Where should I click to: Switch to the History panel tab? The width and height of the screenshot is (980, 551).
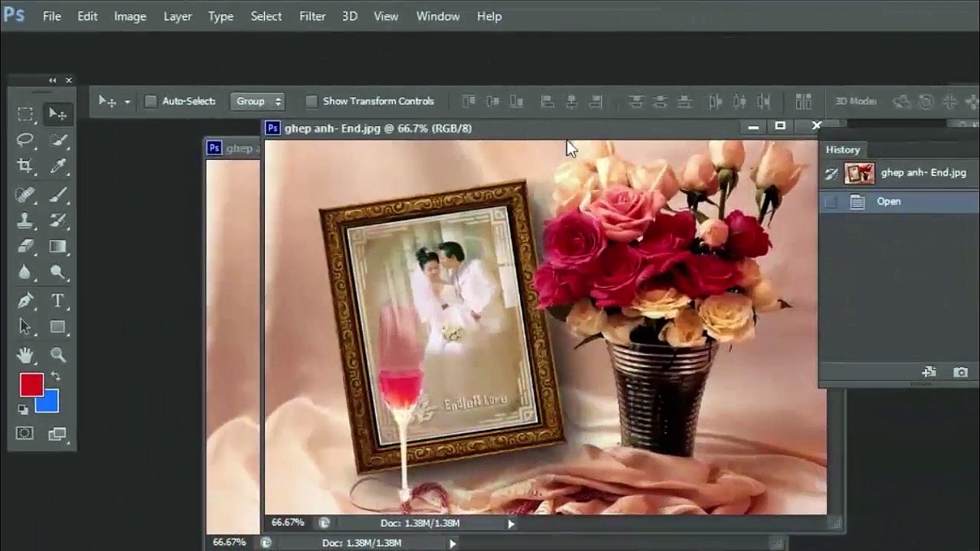(843, 150)
